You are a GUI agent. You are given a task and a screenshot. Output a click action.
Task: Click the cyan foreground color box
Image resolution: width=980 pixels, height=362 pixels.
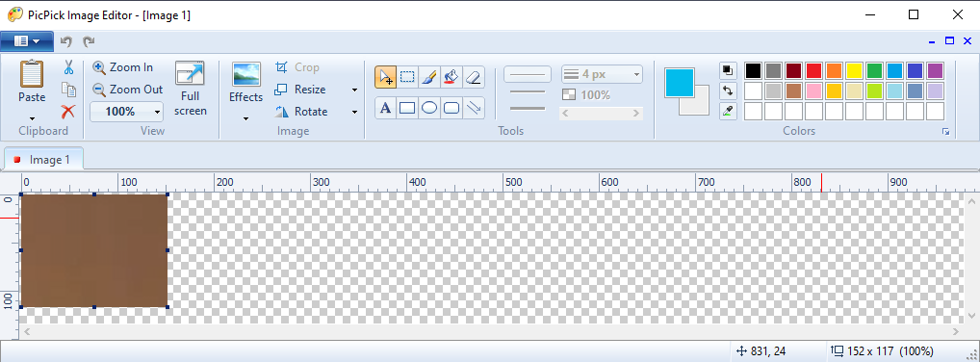680,83
